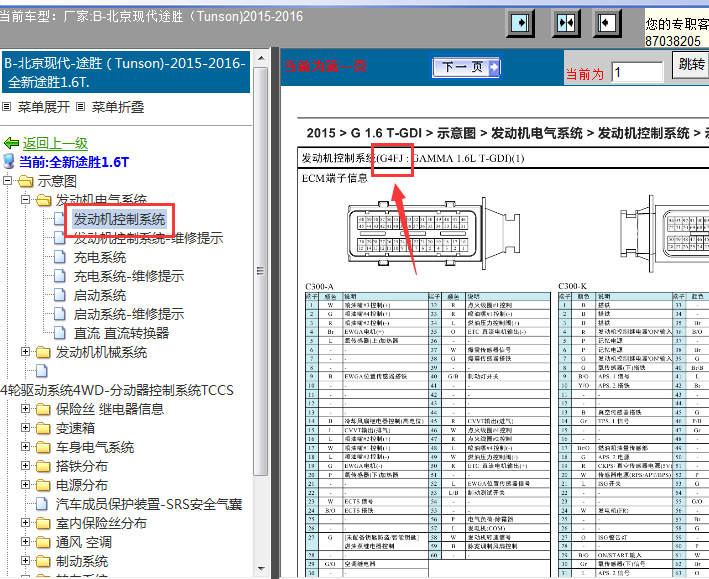Click the page icon beside 启动系统
709x579 pixels.
(60, 295)
